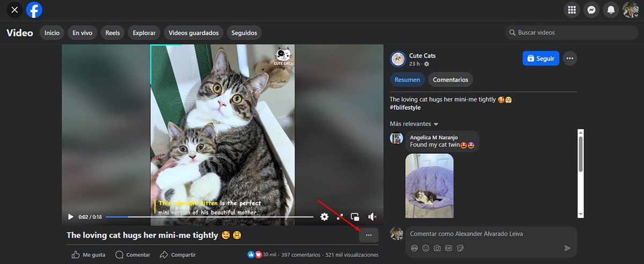This screenshot has height=264, width=644.
Task: Open the Seguidos tab
Action: point(244,33)
